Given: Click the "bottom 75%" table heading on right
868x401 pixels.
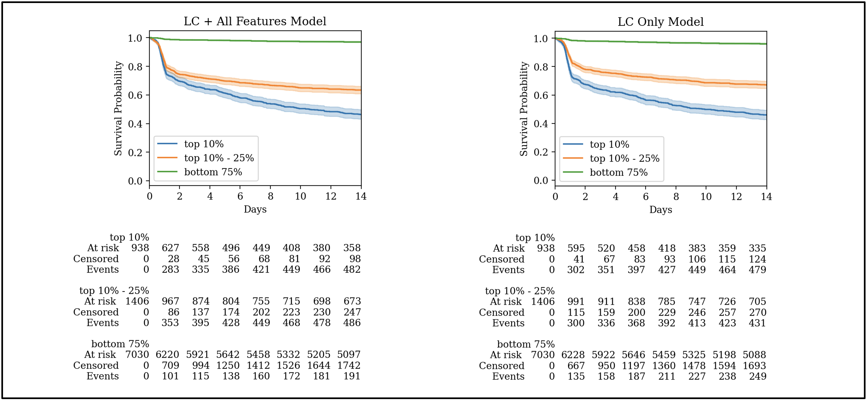Looking at the screenshot, I should pos(526,344).
